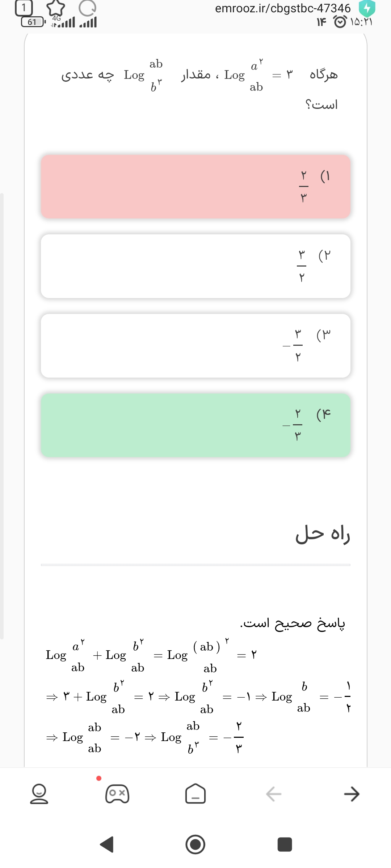Tap the right arrow in the bottom bar

pos(352,794)
